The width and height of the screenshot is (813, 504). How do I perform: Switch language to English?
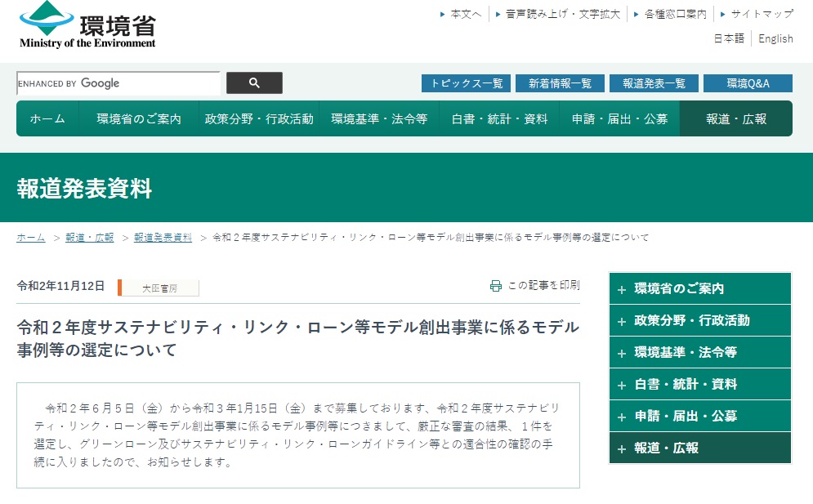click(x=775, y=38)
